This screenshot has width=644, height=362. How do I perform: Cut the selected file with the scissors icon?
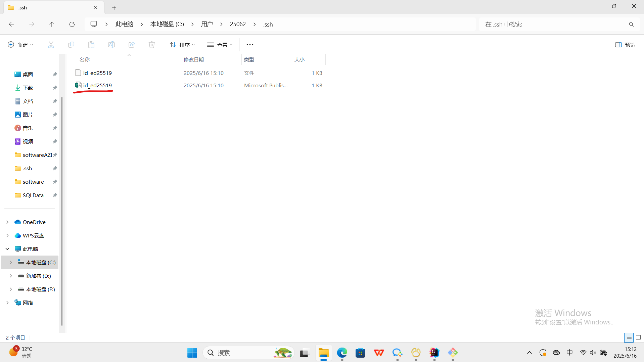coord(51,44)
